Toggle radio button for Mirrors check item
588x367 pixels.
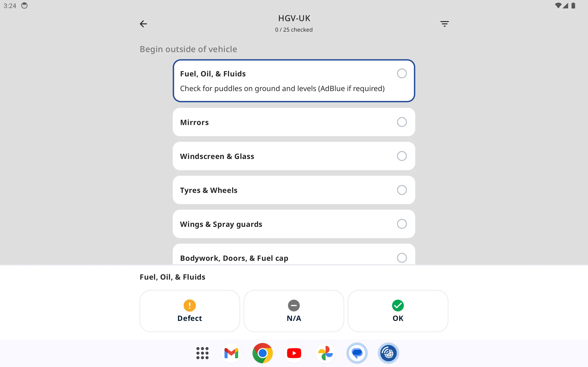tap(401, 122)
